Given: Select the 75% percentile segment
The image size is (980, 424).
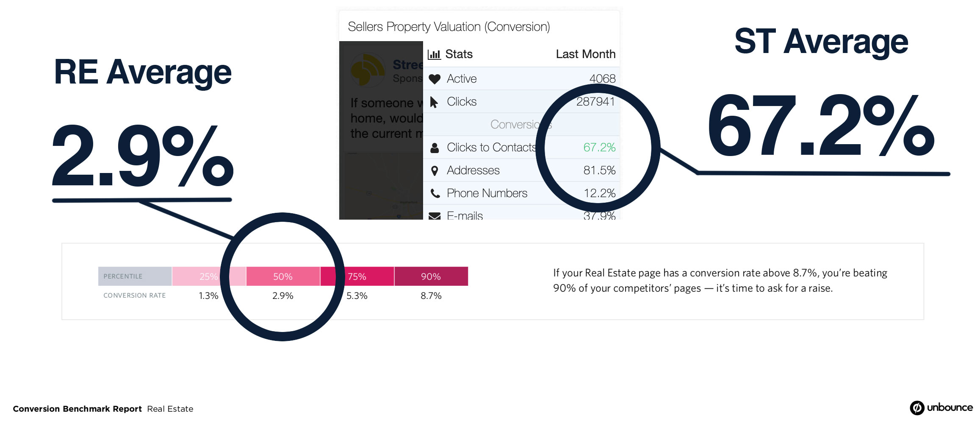Looking at the screenshot, I should click(357, 276).
